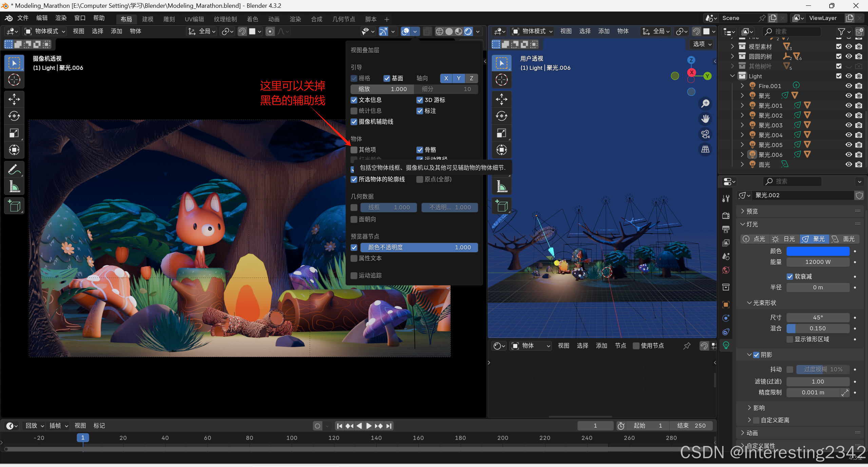Toggle camera view icon in right viewport
The width and height of the screenshot is (868, 467).
coord(706,134)
